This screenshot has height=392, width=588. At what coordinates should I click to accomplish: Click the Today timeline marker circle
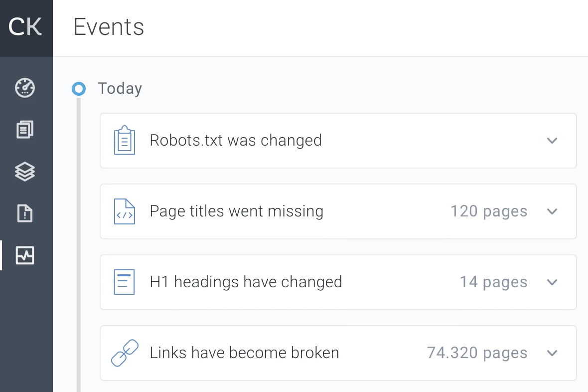(x=78, y=89)
